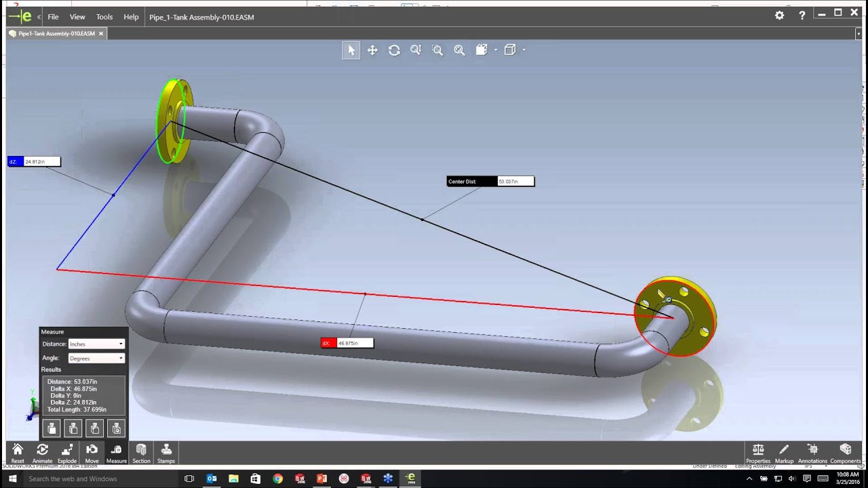Open Task View in taskbar
This screenshot has height=488, width=868.
tap(189, 479)
